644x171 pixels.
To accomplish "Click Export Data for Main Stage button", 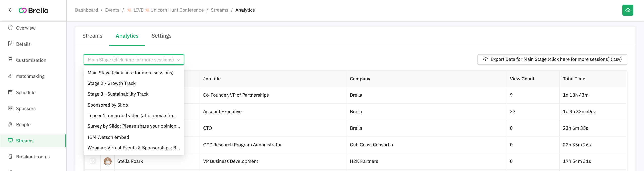I will [552, 60].
